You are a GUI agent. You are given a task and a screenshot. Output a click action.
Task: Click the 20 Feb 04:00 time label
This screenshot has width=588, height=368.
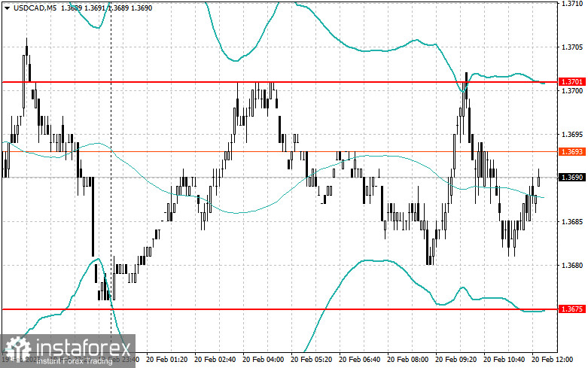pyautogui.click(x=264, y=360)
